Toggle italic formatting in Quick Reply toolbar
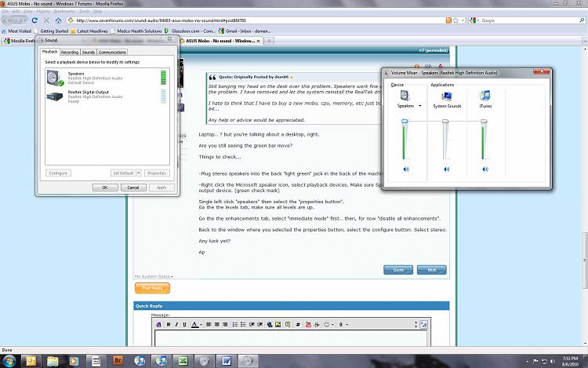Viewport: 588px width, 368px height. pyautogui.click(x=176, y=325)
